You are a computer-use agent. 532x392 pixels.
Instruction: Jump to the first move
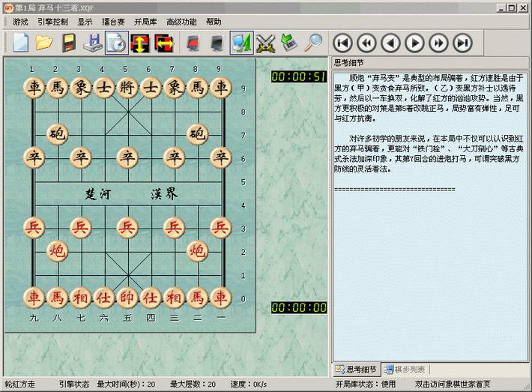pyautogui.click(x=342, y=42)
